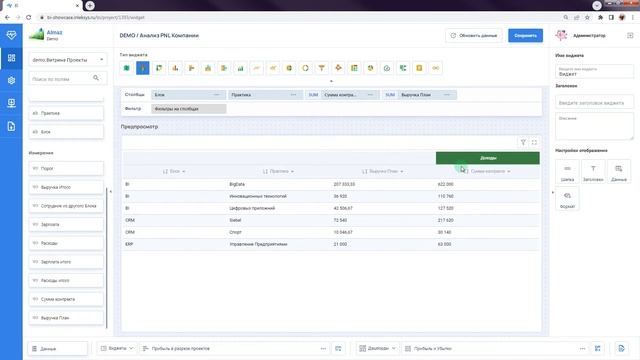This screenshot has height=360, width=640.
Task: Click the Описание text area
Action: click(594, 126)
